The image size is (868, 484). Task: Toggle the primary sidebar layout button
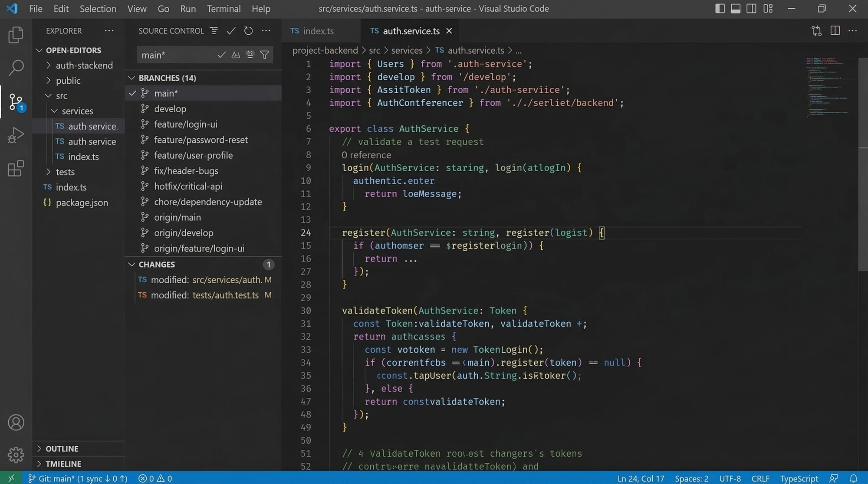[x=720, y=9]
